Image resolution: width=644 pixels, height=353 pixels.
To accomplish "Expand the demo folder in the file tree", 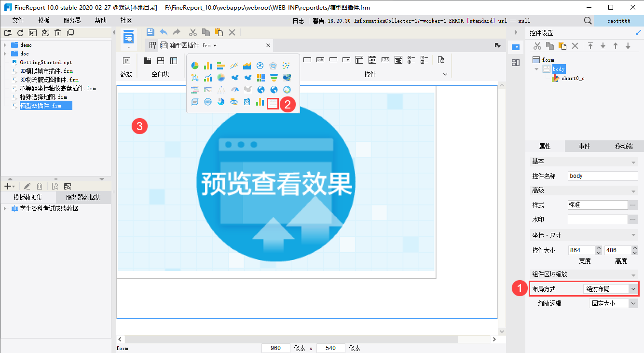I will pyautogui.click(x=5, y=45).
